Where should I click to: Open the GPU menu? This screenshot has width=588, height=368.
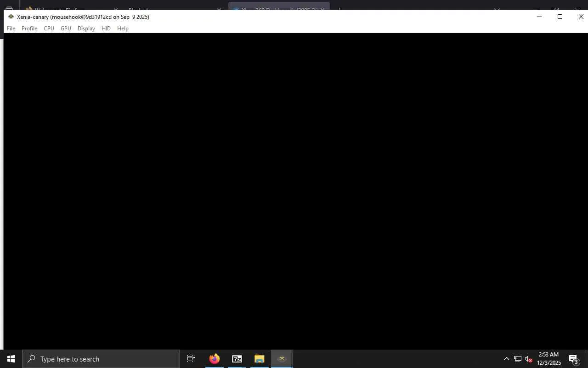pos(66,29)
